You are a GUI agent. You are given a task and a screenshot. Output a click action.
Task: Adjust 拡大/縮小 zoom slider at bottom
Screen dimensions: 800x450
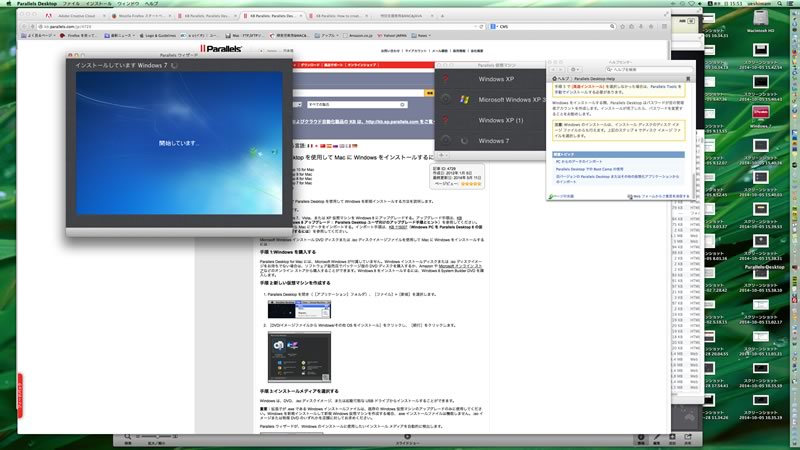[157, 437]
